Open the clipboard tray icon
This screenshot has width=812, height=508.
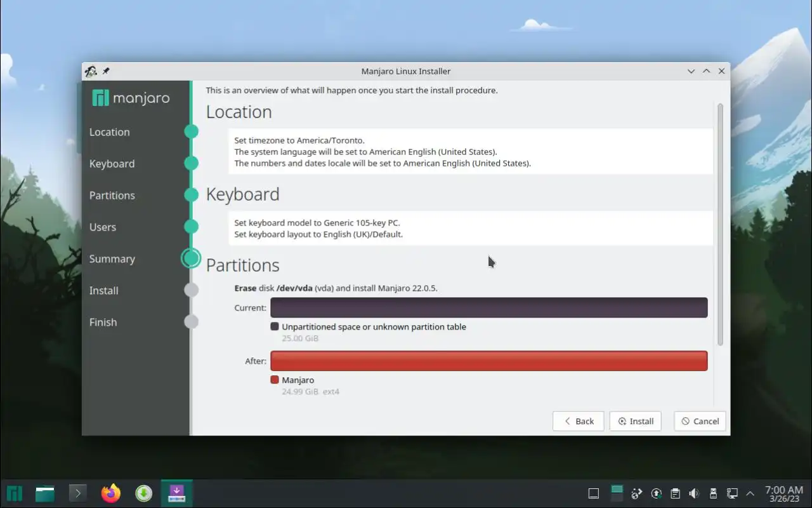point(676,493)
